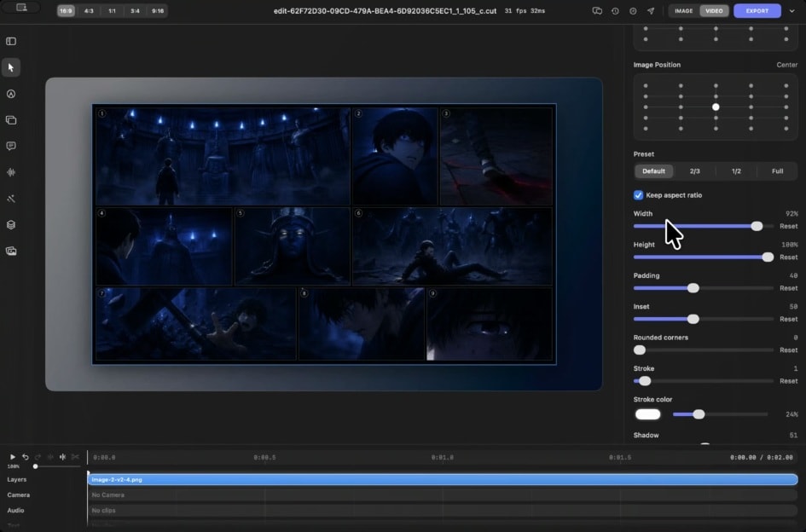Select the 1:1 aspect ratio
Viewport: 806px width, 532px height.
point(112,11)
